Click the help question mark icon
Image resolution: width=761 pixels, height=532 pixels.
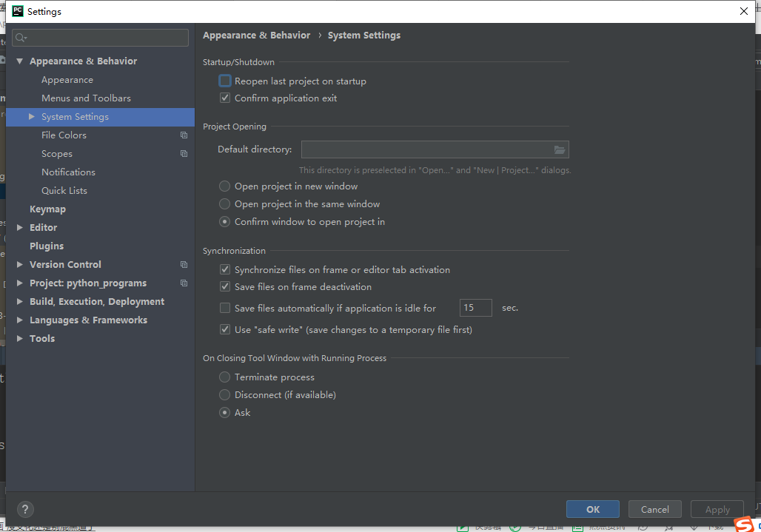tap(25, 509)
